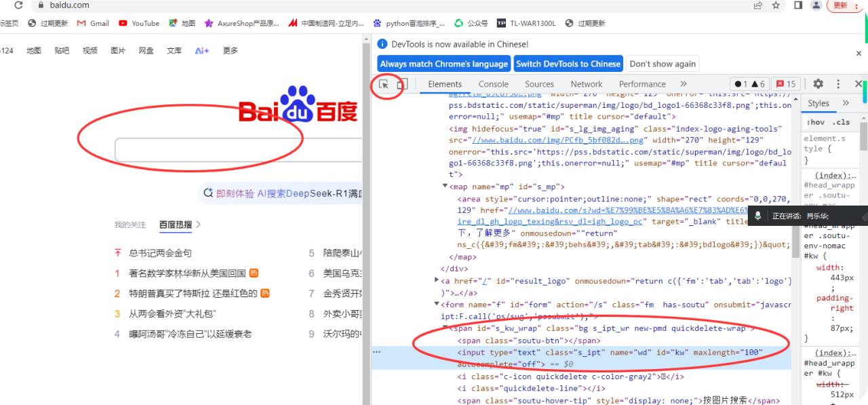Open Baidu 更多 nav menu
This screenshot has height=405, width=868.
click(x=231, y=50)
